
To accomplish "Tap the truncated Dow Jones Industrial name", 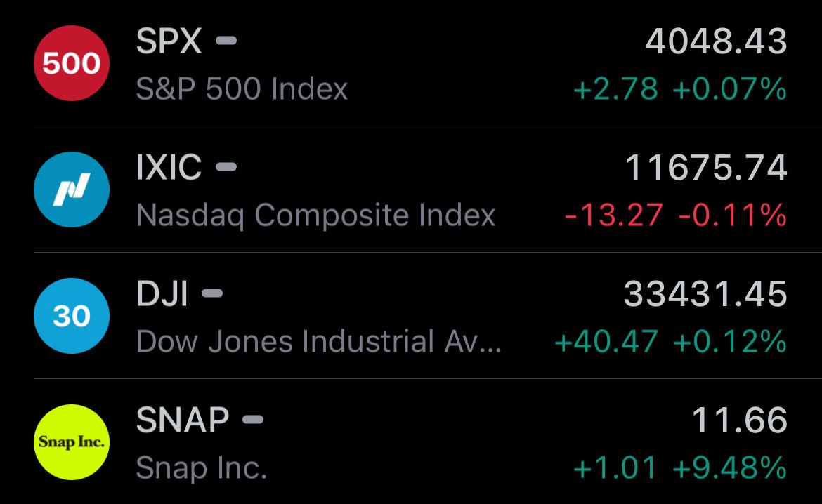I will click(319, 342).
